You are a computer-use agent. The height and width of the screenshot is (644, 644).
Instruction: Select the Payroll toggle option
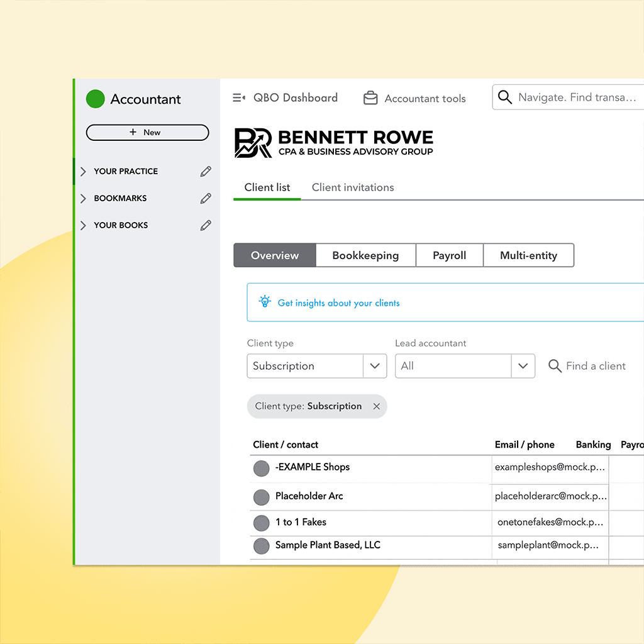[x=449, y=255]
